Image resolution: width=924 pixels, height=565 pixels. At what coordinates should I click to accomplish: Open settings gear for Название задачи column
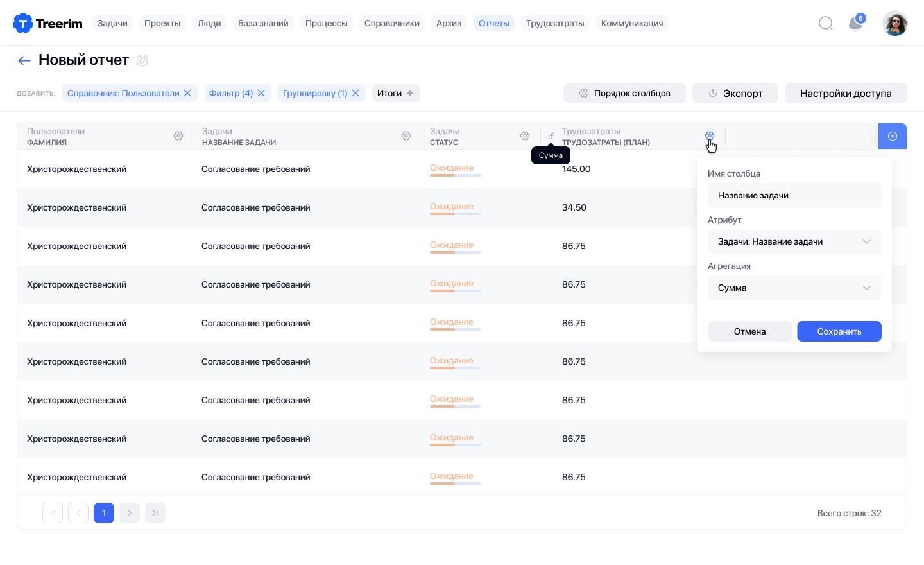(406, 136)
